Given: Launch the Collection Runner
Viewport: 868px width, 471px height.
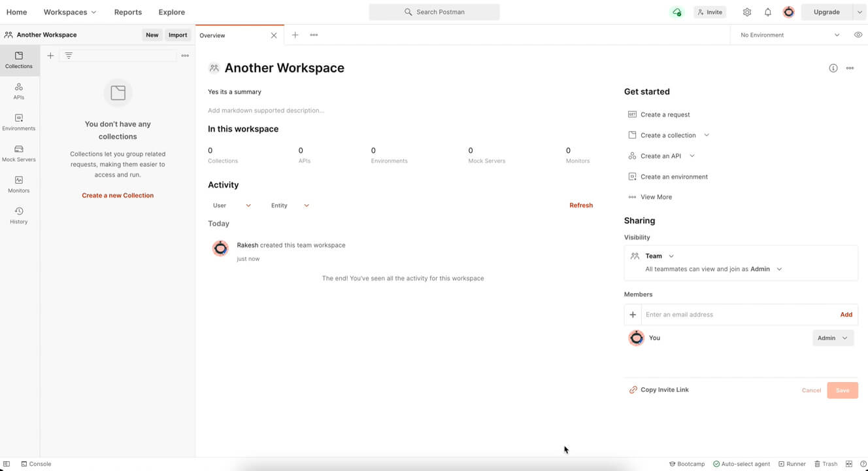Looking at the screenshot, I should pyautogui.click(x=792, y=463).
